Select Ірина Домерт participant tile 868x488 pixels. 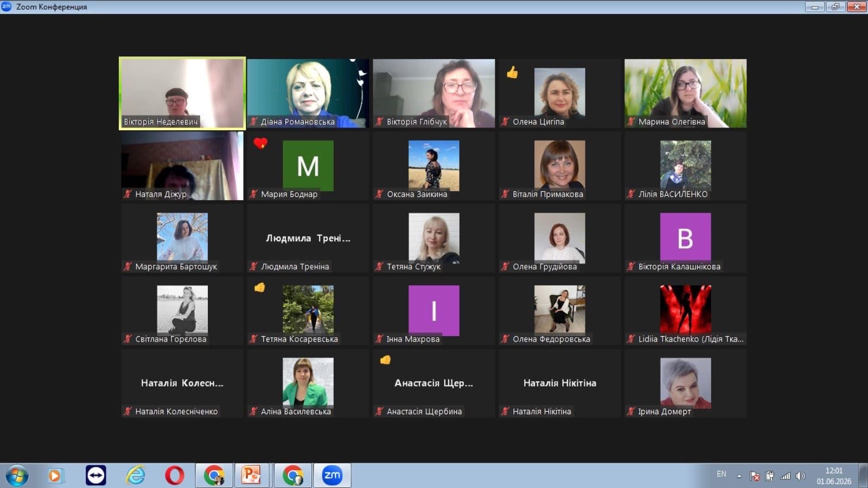pyautogui.click(x=686, y=383)
